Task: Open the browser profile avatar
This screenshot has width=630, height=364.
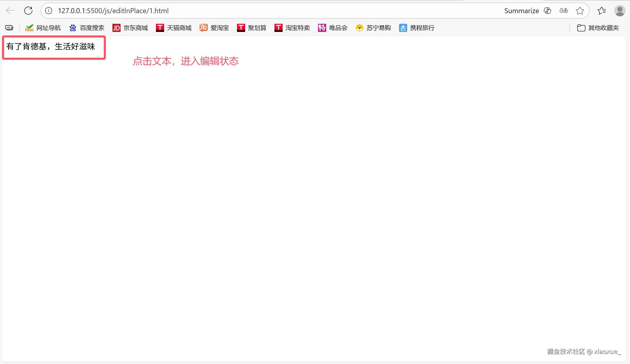Action: 620,11
